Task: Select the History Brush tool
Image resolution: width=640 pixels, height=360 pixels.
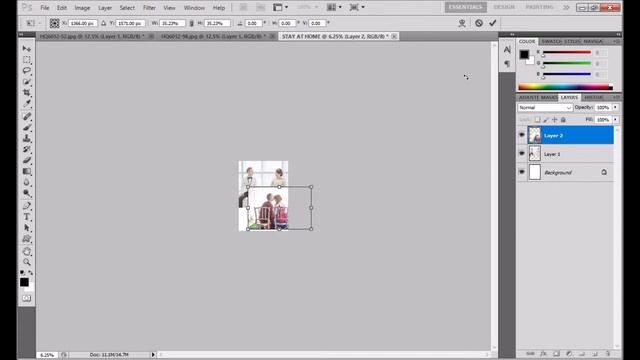Action: 27,149
